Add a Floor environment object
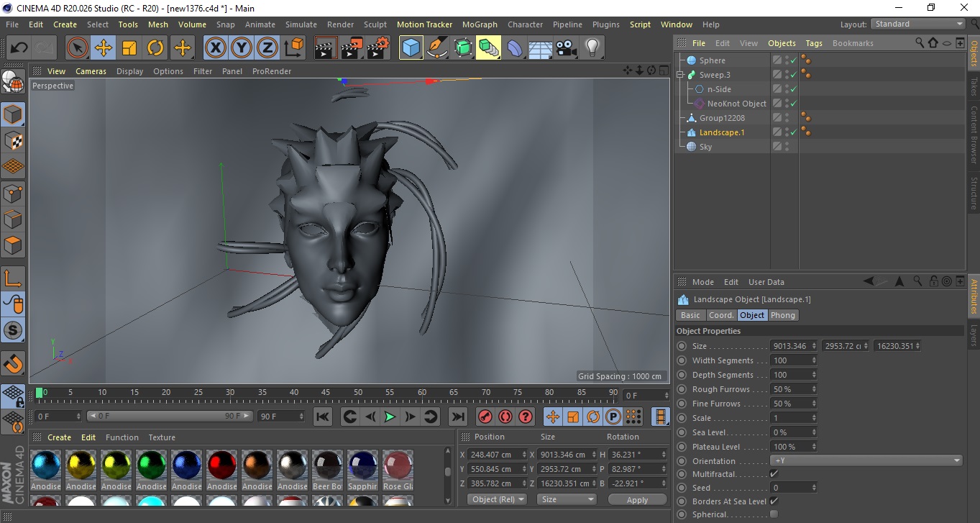980x523 pixels. 541,48
